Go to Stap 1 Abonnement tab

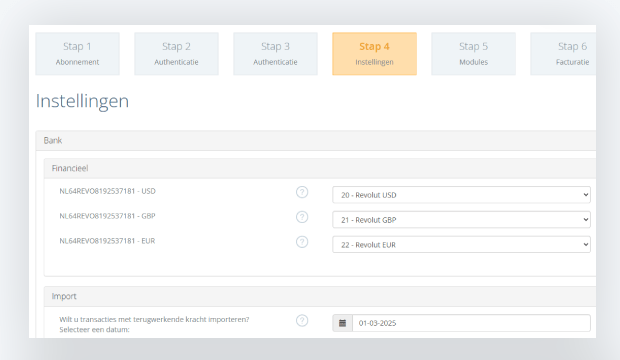click(x=78, y=54)
